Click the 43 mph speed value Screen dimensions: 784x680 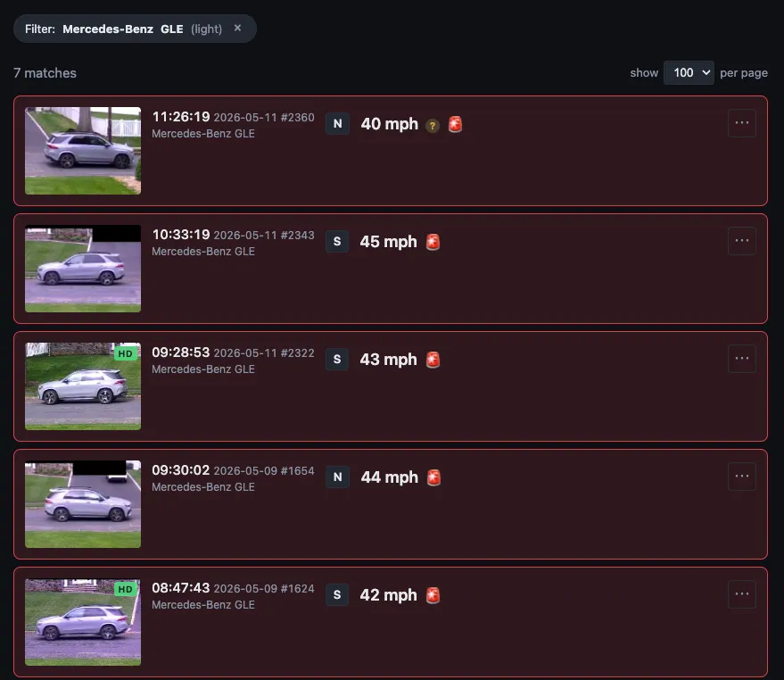[x=389, y=360]
